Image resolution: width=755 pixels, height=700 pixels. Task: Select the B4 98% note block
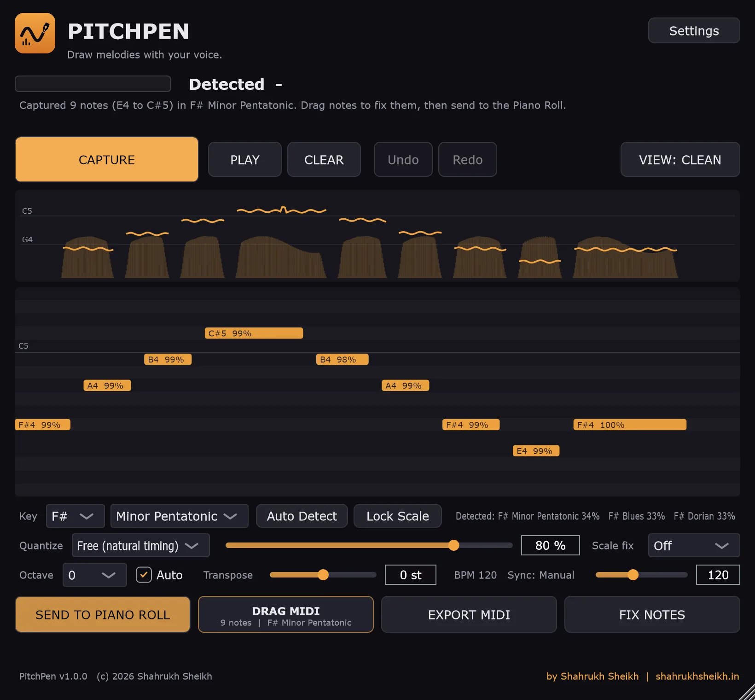point(342,359)
